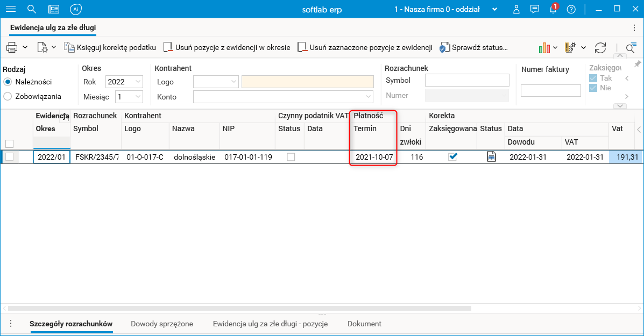The height and width of the screenshot is (336, 644).
Task: Expand the document settings options arrow
Action: point(54,48)
